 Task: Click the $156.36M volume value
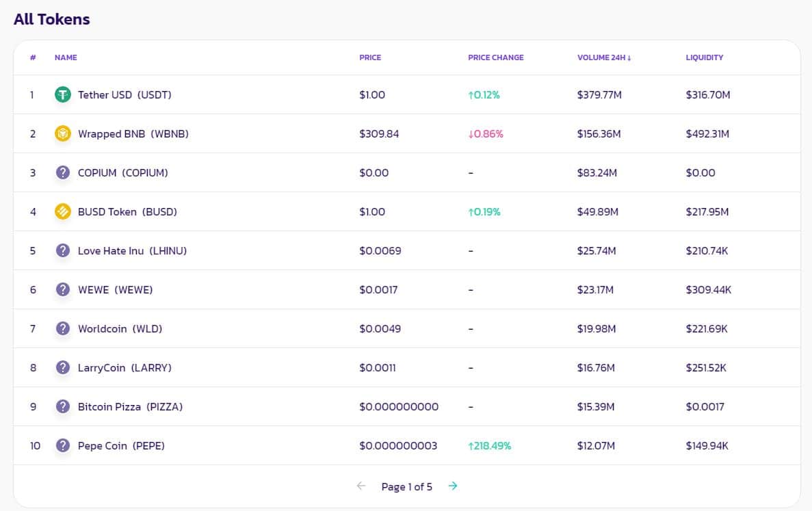599,133
